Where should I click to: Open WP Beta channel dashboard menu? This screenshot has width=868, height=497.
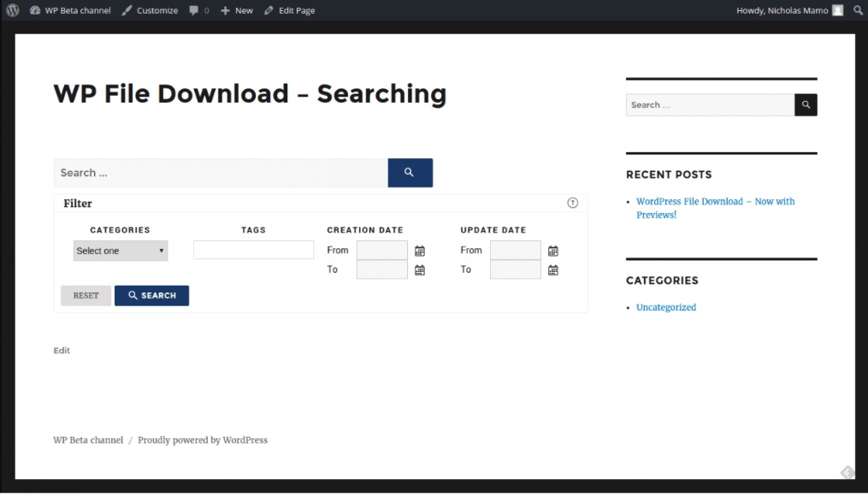coord(70,10)
